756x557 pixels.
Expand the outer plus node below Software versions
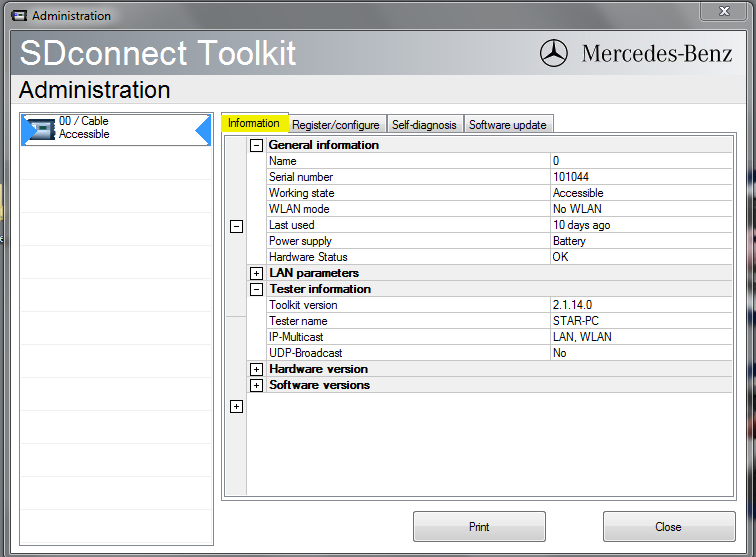236,407
